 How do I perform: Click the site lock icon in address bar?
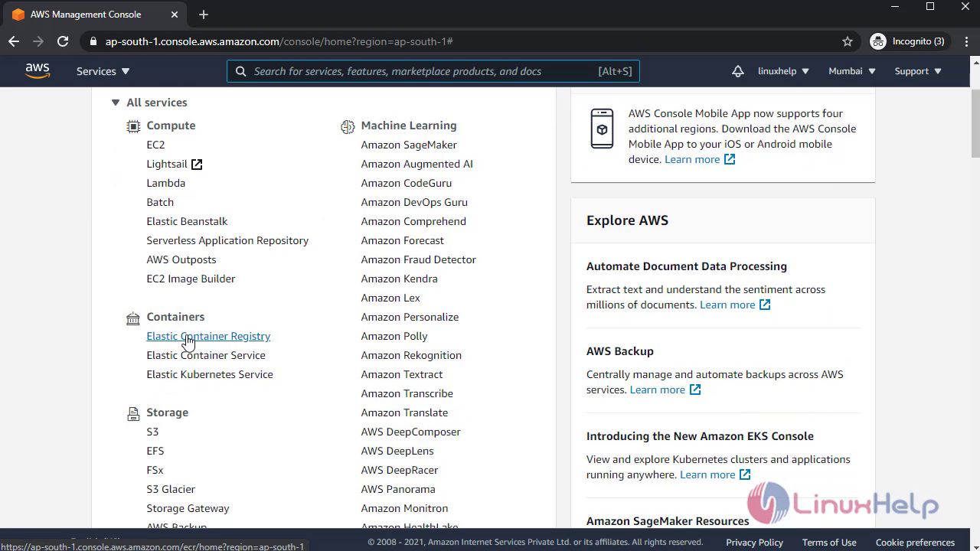[93, 41]
